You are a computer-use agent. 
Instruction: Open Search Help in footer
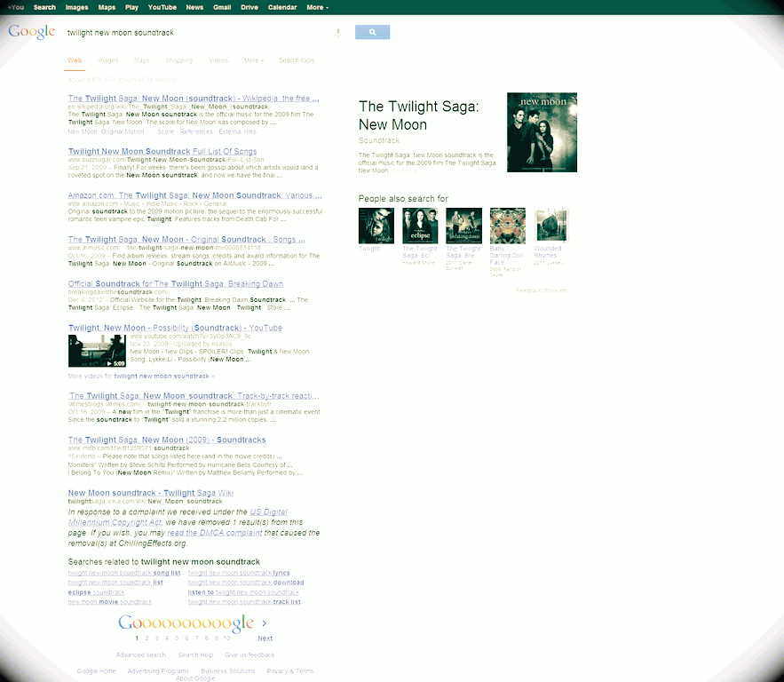pyautogui.click(x=195, y=655)
